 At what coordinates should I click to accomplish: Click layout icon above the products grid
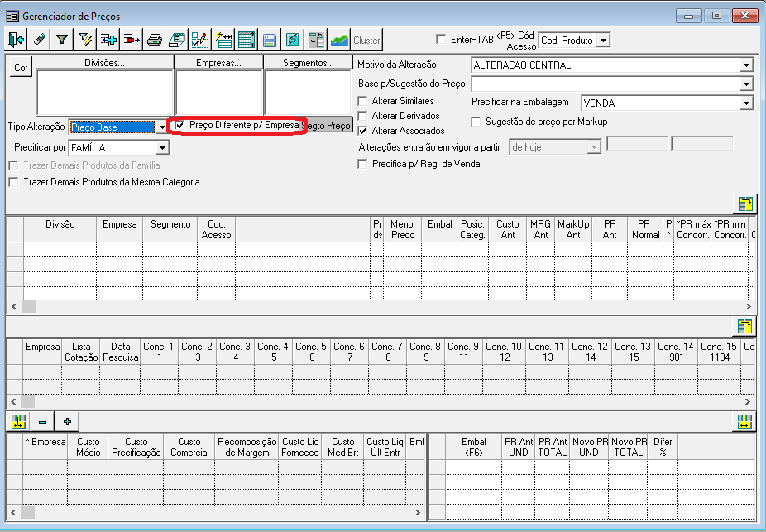point(745,204)
